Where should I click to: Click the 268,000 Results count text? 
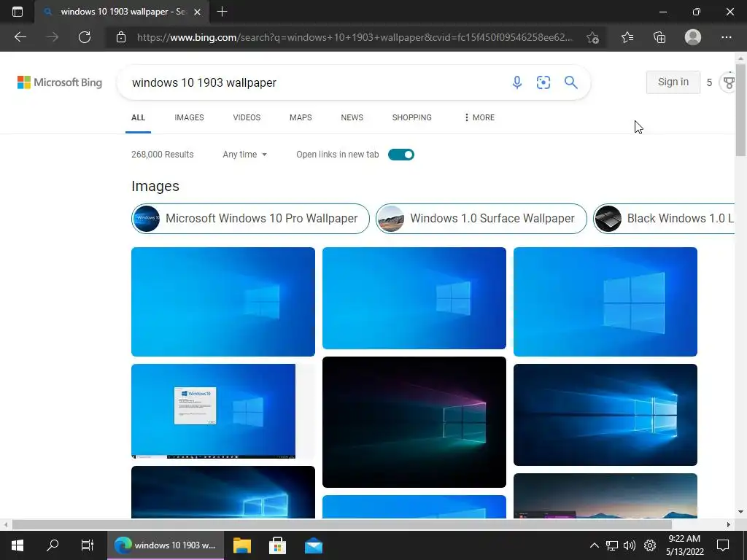[x=163, y=155]
